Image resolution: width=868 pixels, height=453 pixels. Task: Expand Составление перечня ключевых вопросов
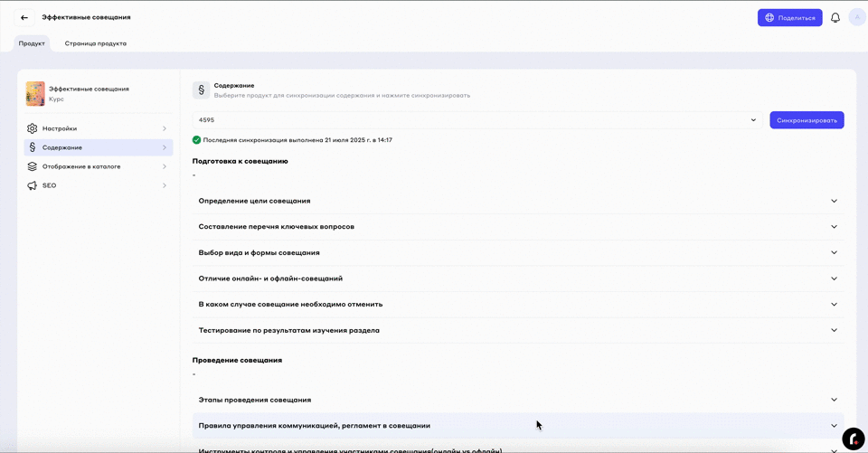pyautogui.click(x=518, y=227)
